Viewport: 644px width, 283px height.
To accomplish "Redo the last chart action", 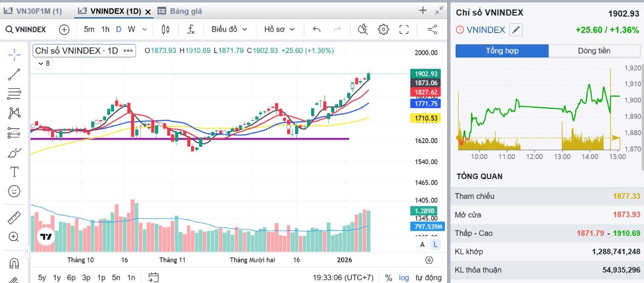I will pos(337,29).
